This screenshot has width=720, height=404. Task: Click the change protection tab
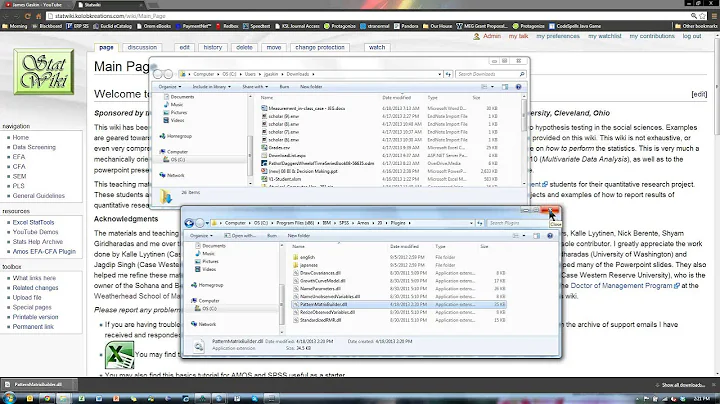320,47
